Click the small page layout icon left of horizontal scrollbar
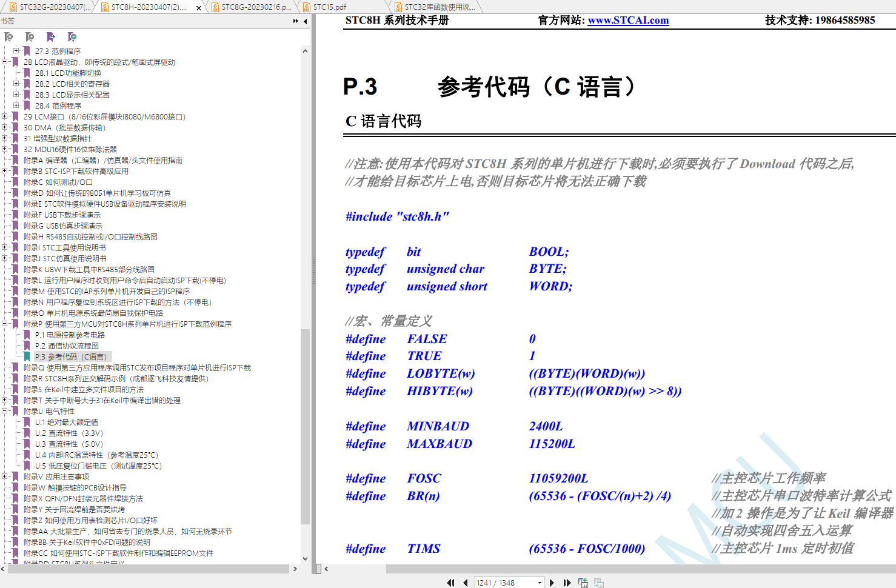Image resolution: width=896 pixels, height=588 pixels. click(x=318, y=569)
